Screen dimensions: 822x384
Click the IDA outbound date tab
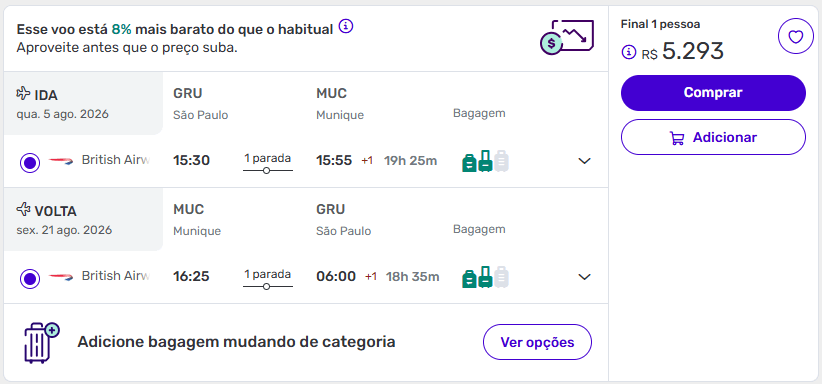pos(83,104)
